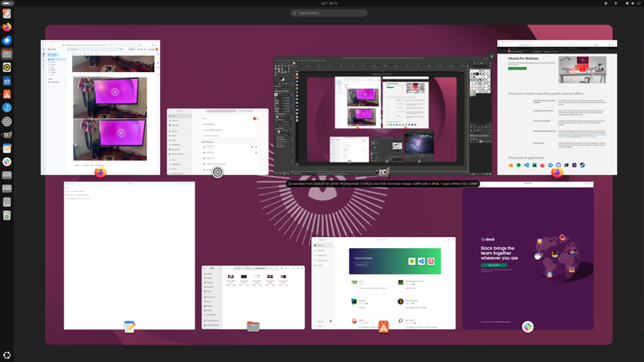Select the App Center Featured Snaps window
The width and height of the screenshot is (644, 362).
pyautogui.click(x=383, y=283)
